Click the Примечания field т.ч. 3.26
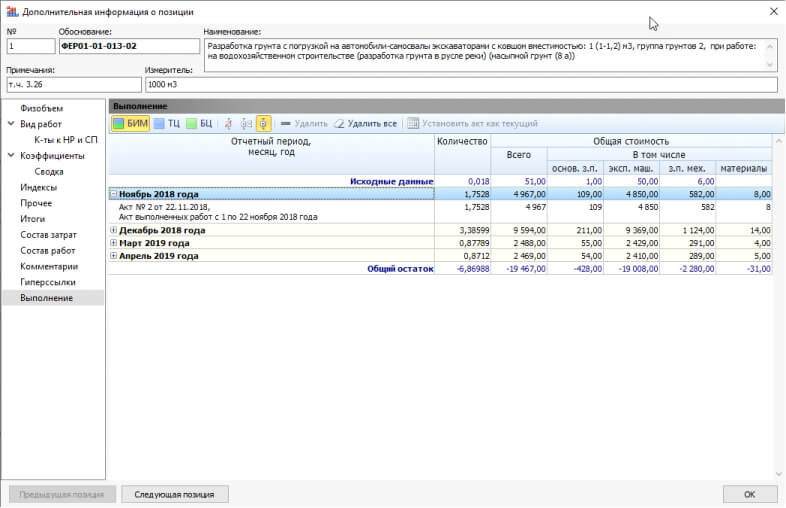This screenshot has width=786, height=508. tap(74, 84)
